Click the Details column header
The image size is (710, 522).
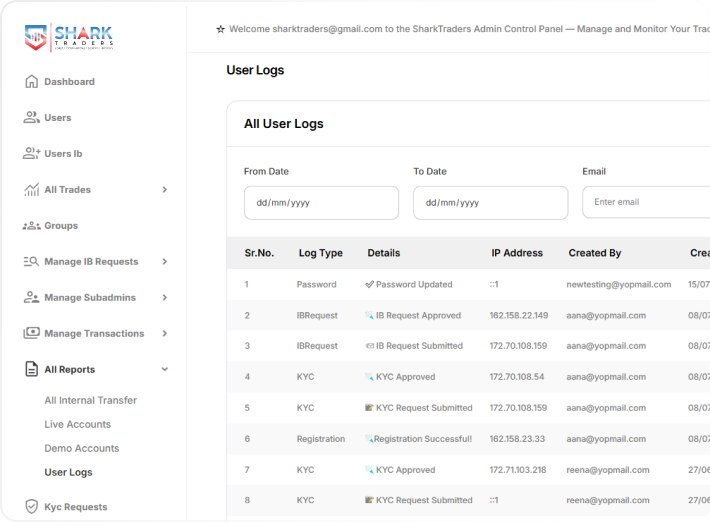point(384,253)
